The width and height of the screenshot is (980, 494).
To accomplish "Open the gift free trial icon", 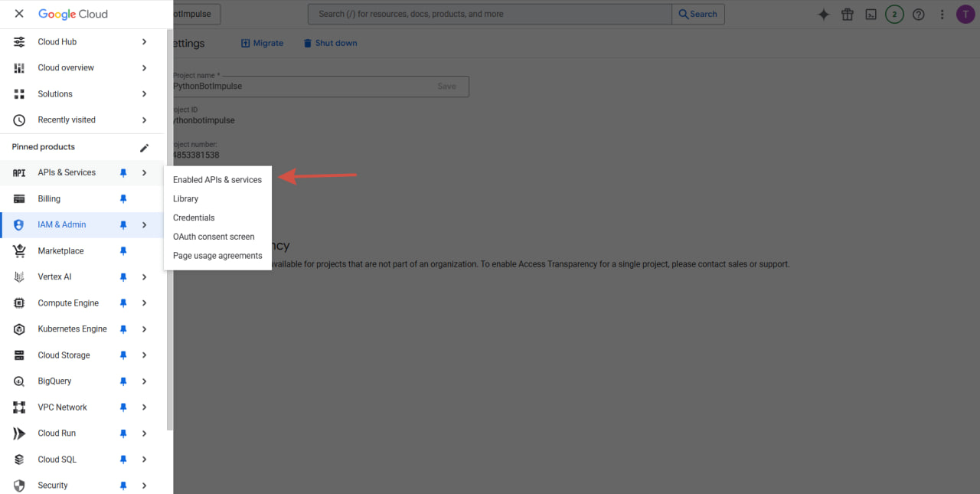I will click(x=848, y=15).
